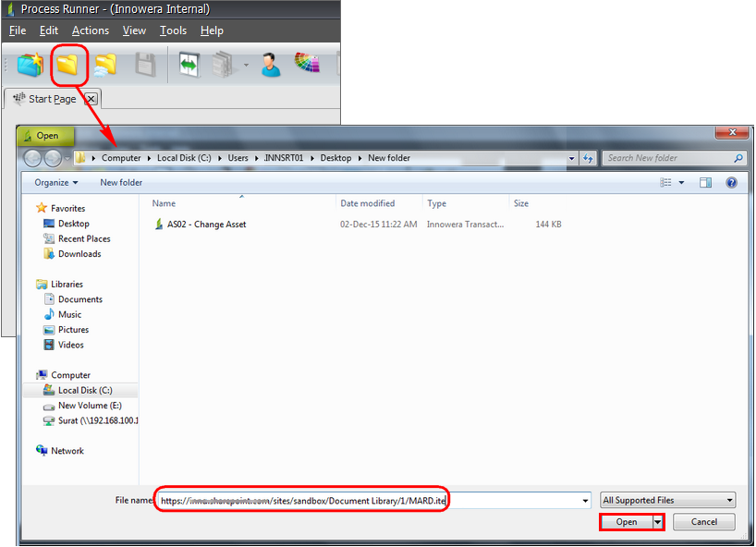Open the Tools menu

pos(173,30)
